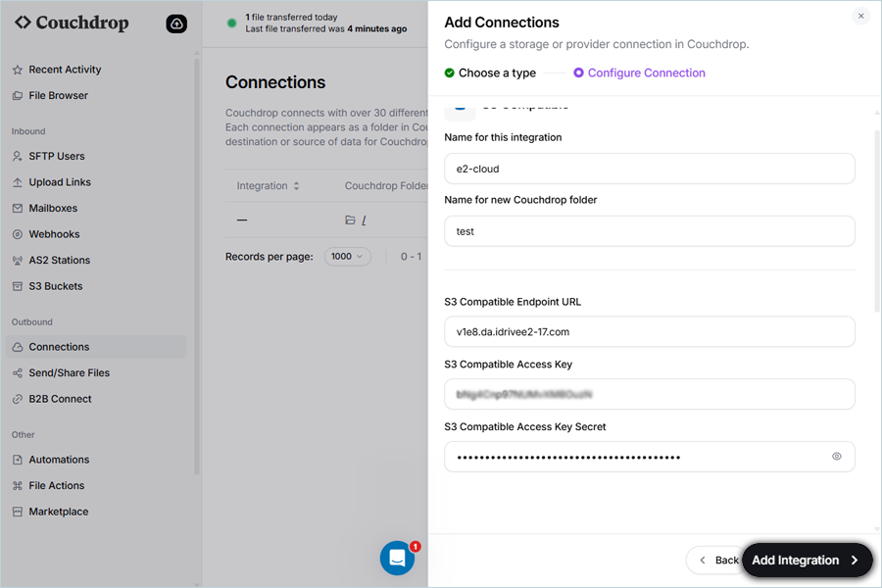Image resolution: width=882 pixels, height=588 pixels.
Task: Click the S3 Compatible Endpoint URL field
Action: (649, 332)
